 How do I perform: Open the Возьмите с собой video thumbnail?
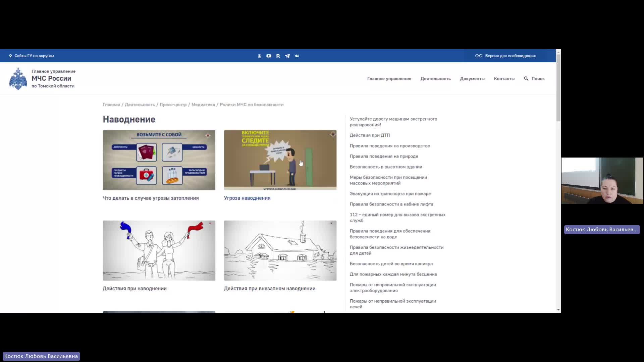click(x=159, y=160)
